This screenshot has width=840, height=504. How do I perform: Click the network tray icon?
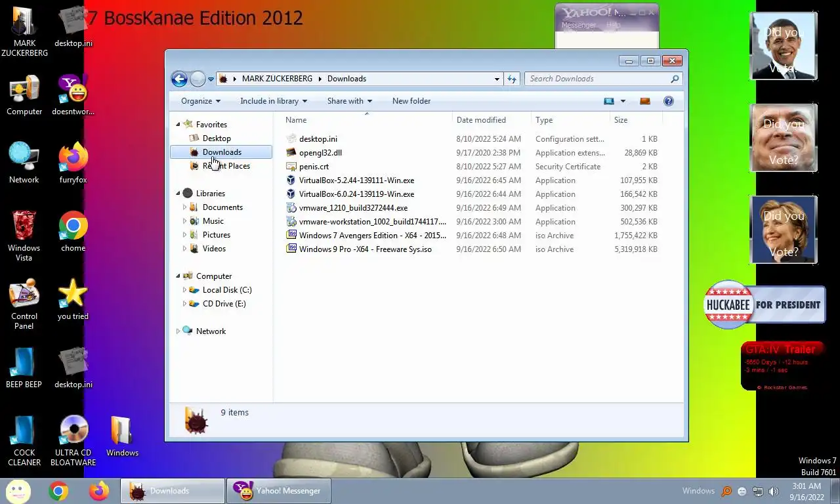point(758,491)
